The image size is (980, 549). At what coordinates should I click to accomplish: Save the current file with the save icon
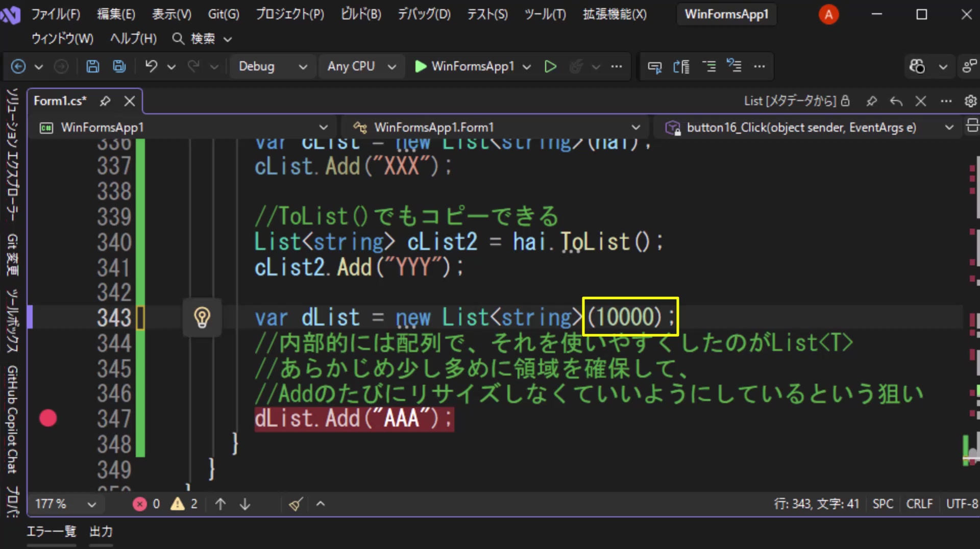click(x=92, y=66)
